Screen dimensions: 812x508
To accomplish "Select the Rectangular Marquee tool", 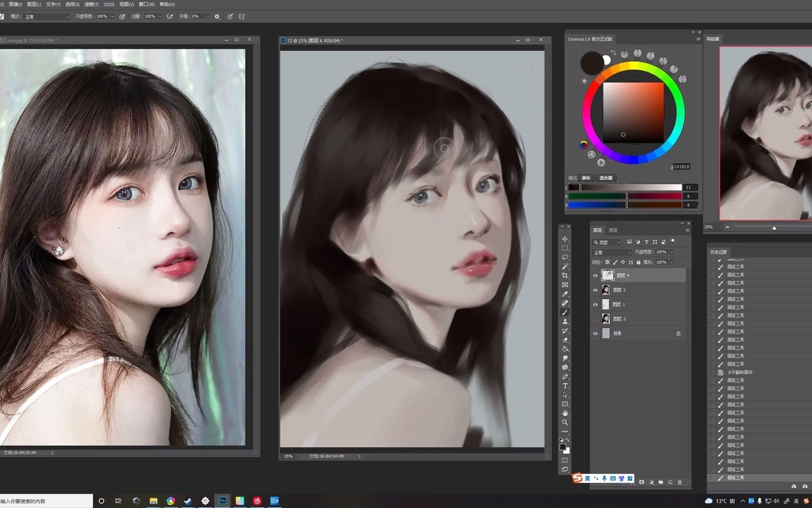I will (x=565, y=248).
